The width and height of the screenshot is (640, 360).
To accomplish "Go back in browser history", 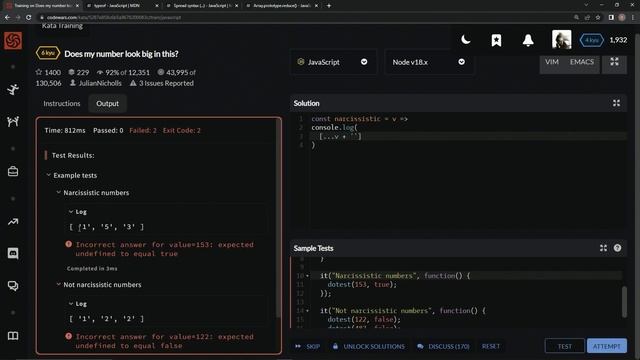I will click(7, 18).
